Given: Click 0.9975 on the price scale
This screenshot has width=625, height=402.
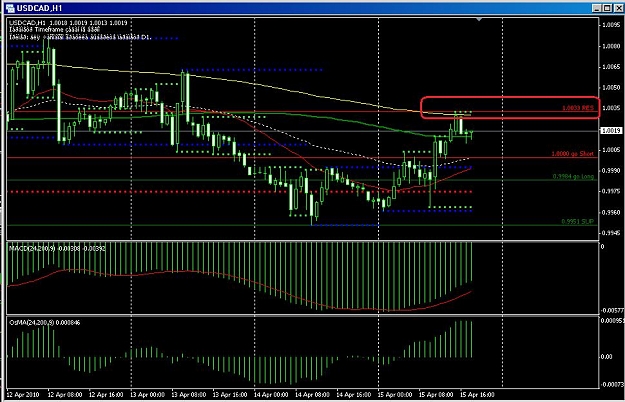Looking at the screenshot, I should (611, 191).
